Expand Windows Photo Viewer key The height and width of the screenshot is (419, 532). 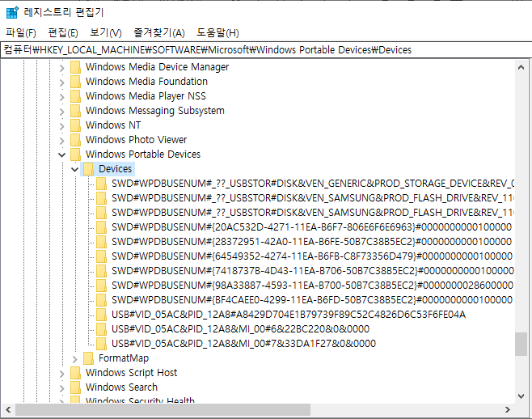tap(61, 141)
